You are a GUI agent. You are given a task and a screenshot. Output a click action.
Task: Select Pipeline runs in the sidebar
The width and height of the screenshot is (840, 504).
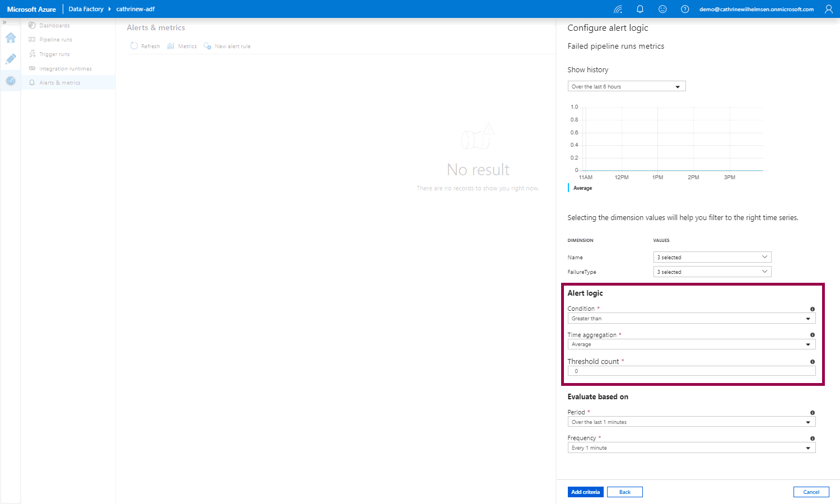coord(55,40)
